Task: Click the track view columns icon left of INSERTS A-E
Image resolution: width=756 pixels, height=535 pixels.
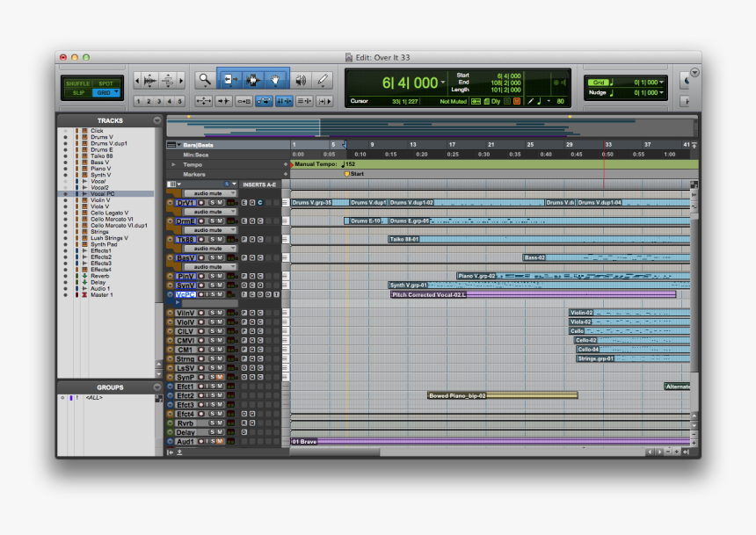Action: coord(171,184)
